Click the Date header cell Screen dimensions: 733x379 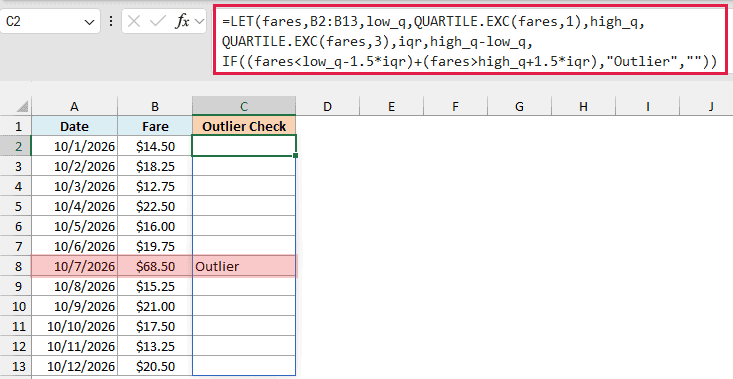(x=74, y=126)
